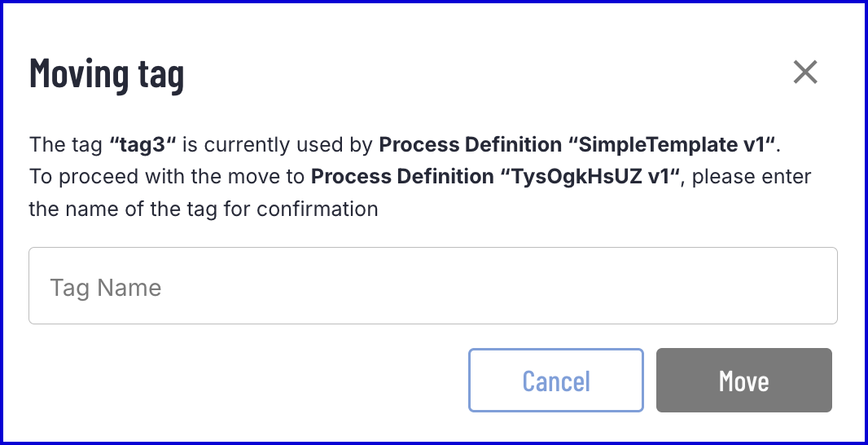This screenshot has height=445, width=868.
Task: Confirm with the gray Move button
Action: click(744, 380)
